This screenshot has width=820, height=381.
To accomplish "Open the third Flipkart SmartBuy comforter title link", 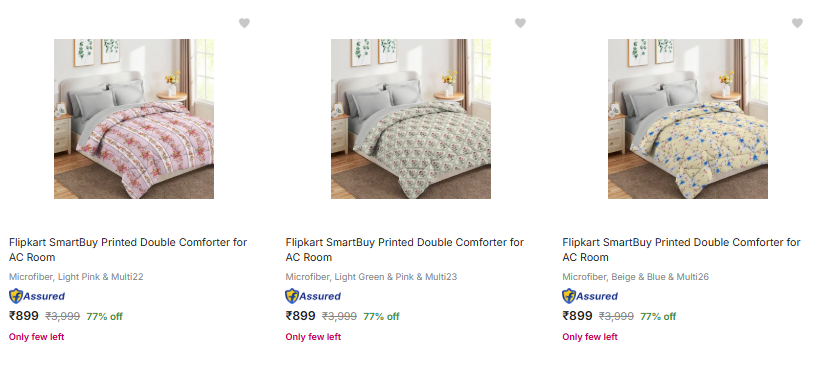I will click(681, 249).
